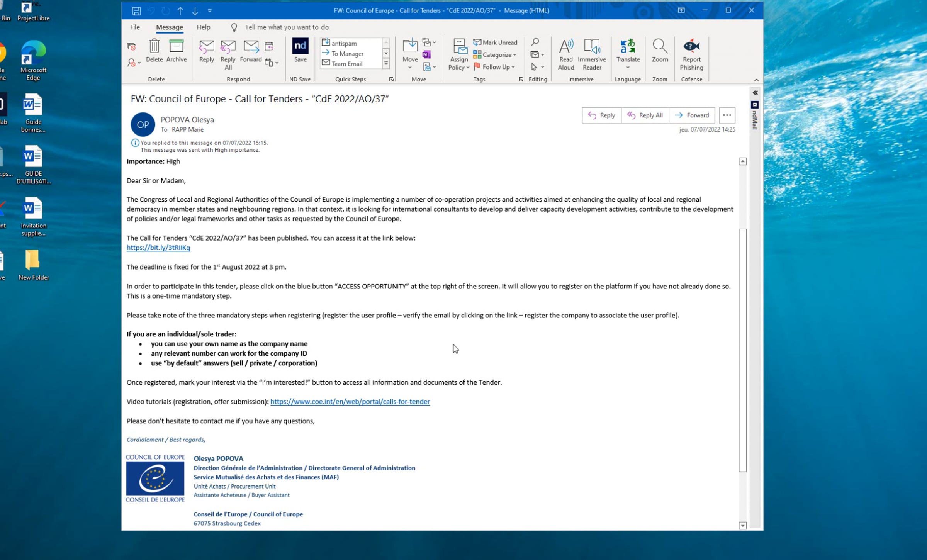Open the coe.int calls-for-tender link
The width and height of the screenshot is (927, 560).
(x=350, y=402)
